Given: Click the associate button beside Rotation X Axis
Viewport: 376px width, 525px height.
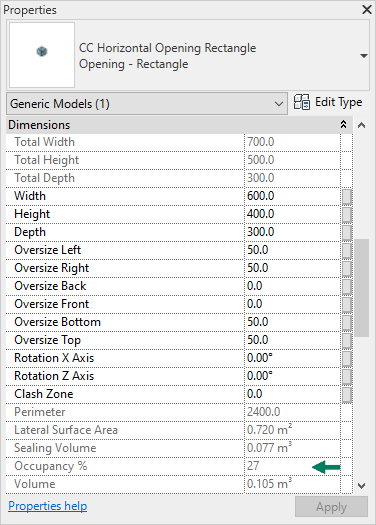Looking at the screenshot, I should pyautogui.click(x=347, y=358).
